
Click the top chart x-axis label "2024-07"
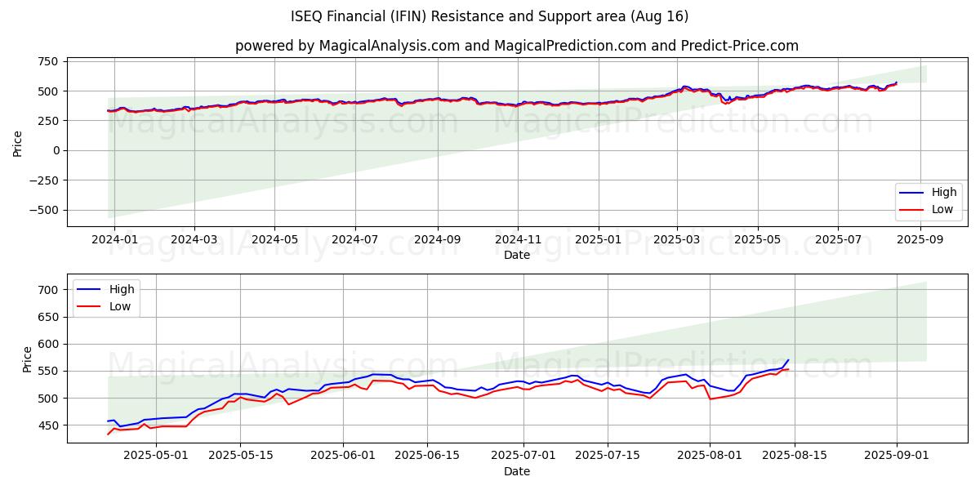[354, 240]
